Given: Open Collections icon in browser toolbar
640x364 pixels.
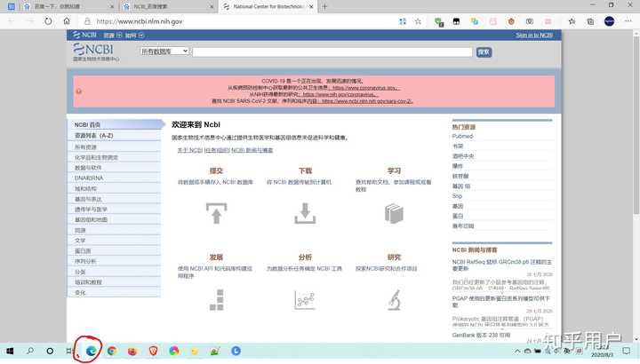Looking at the screenshot, I should [x=590, y=21].
